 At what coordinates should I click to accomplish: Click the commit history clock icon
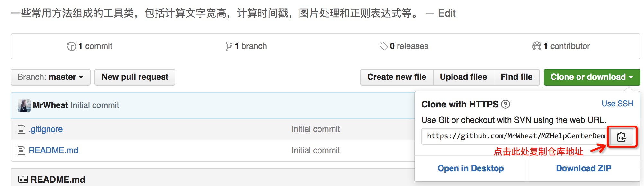tap(71, 46)
